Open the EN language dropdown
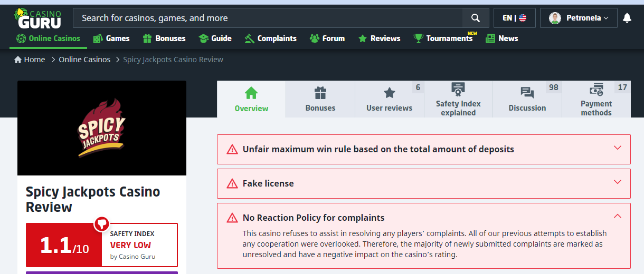The height and width of the screenshot is (274, 644). point(514,18)
